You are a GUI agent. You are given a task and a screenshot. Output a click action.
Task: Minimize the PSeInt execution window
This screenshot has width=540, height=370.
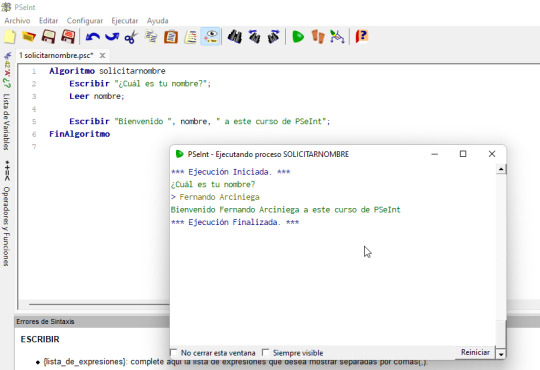pos(435,154)
